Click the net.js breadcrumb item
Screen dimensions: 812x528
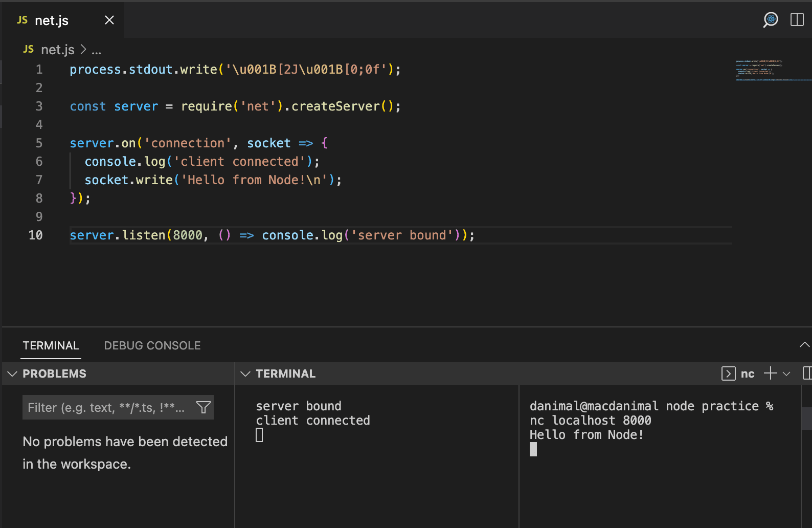tap(58, 50)
